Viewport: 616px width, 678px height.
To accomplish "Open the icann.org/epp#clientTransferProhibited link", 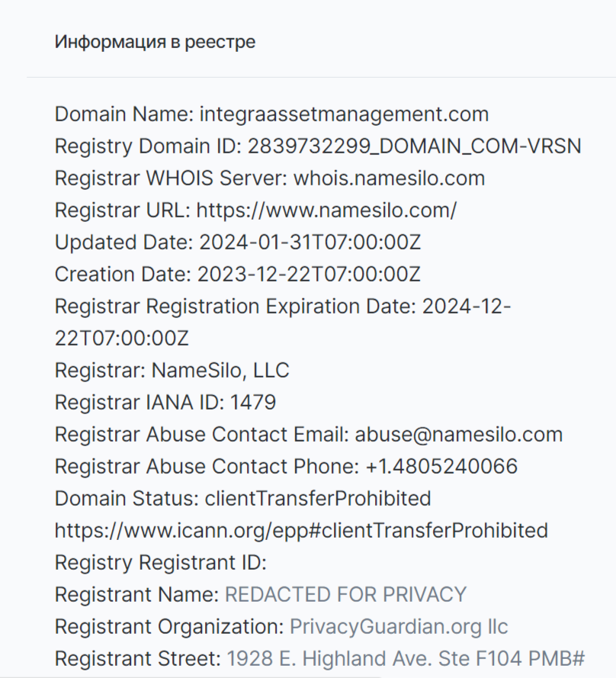I will point(301,531).
